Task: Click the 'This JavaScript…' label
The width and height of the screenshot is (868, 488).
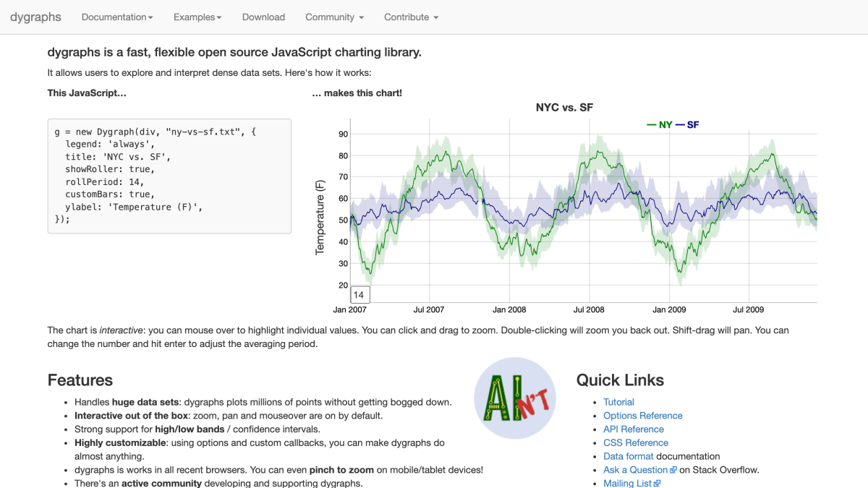Action: [87, 93]
